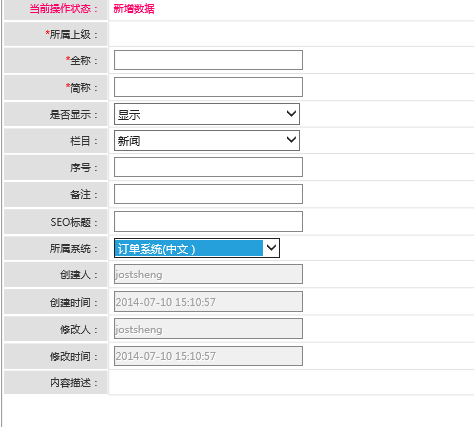Click the disabled 修改时间 field
474x427 pixels.
208,356
